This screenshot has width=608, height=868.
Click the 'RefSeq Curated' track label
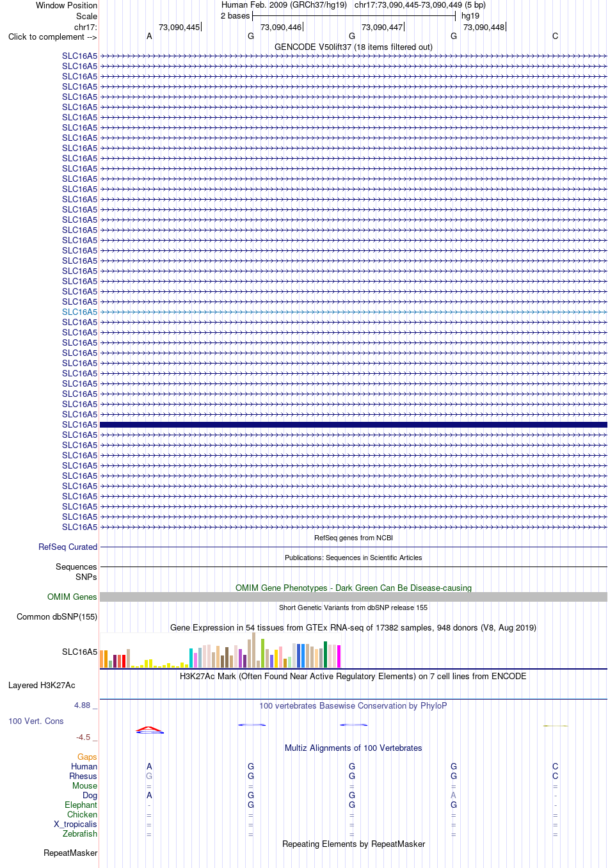coord(68,547)
